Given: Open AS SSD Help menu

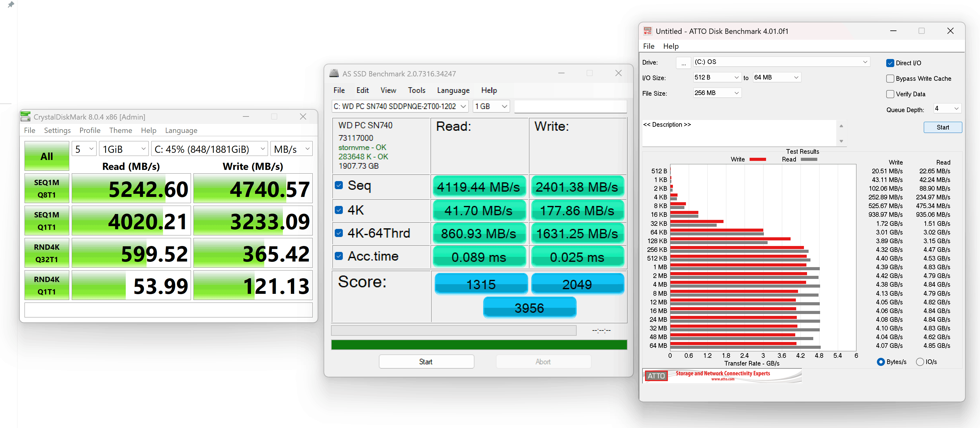Looking at the screenshot, I should 489,90.
